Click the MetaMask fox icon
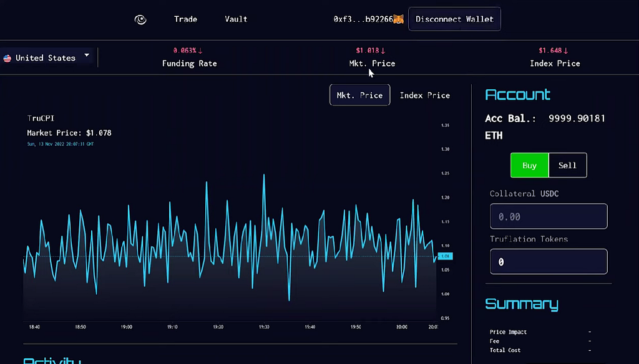639x364 pixels. [x=399, y=19]
